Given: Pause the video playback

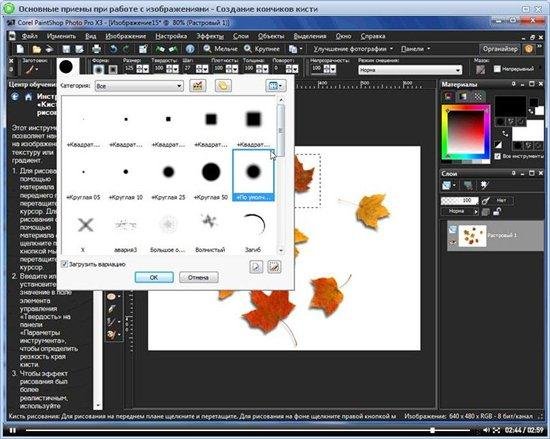Looking at the screenshot, I should click(13, 430).
